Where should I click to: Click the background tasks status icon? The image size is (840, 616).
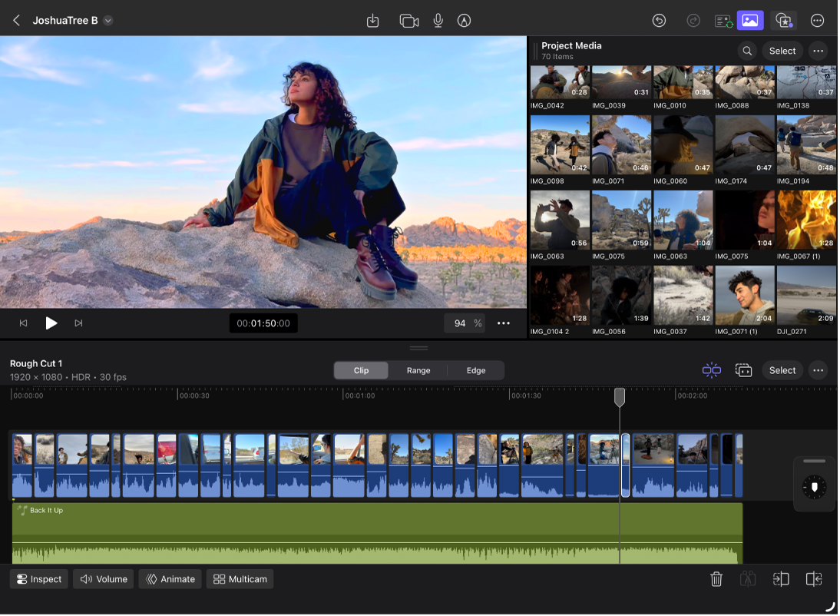pyautogui.click(x=723, y=21)
